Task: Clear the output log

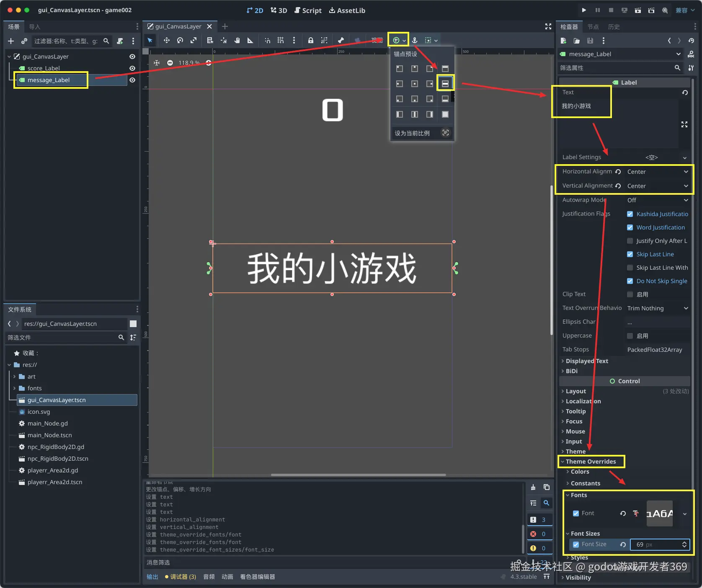Action: point(533,487)
